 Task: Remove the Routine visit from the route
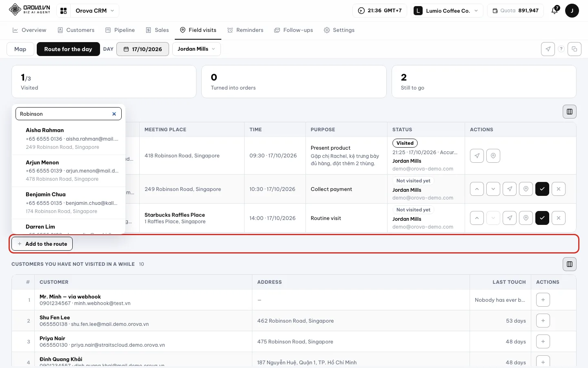click(559, 218)
